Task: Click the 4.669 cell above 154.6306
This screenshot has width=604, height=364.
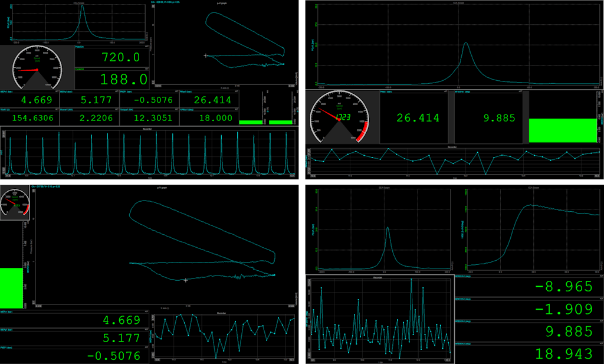Action: 29,99
